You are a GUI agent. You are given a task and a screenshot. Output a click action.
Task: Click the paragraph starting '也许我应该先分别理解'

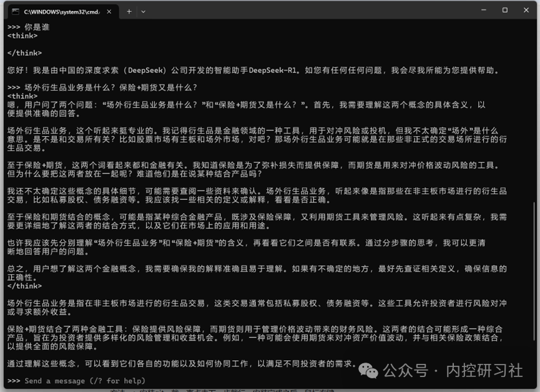pyautogui.click(x=247, y=247)
